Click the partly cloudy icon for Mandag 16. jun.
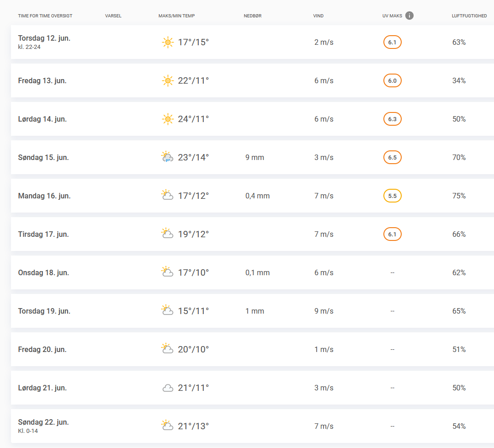 tap(167, 195)
